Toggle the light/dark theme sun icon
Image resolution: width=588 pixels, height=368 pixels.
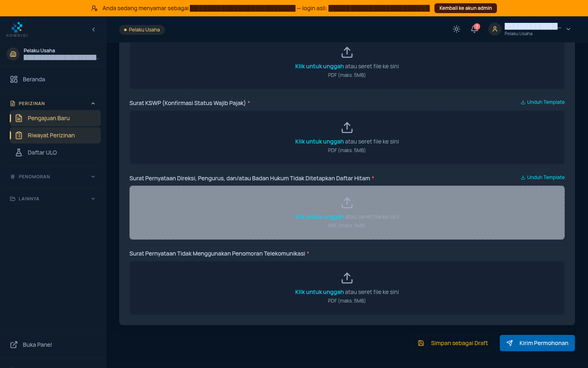pos(457,29)
